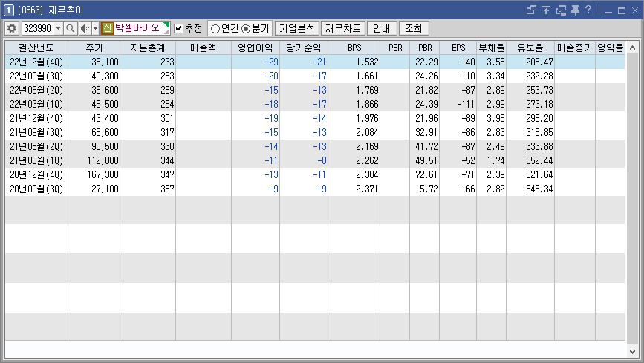Click the 매출액 column header
Viewport: 644px width, 363px height.
point(204,48)
